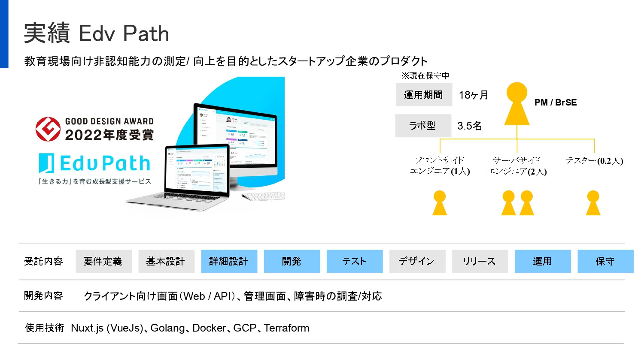Select the 詳細設計 highlighted phase box
644x362 pixels.
[229, 261]
